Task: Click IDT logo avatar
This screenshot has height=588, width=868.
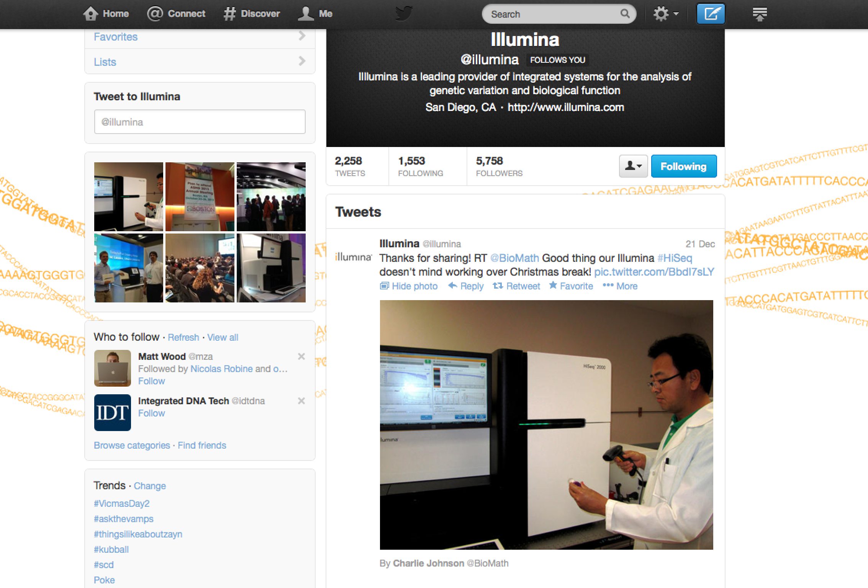Action: [x=113, y=413]
